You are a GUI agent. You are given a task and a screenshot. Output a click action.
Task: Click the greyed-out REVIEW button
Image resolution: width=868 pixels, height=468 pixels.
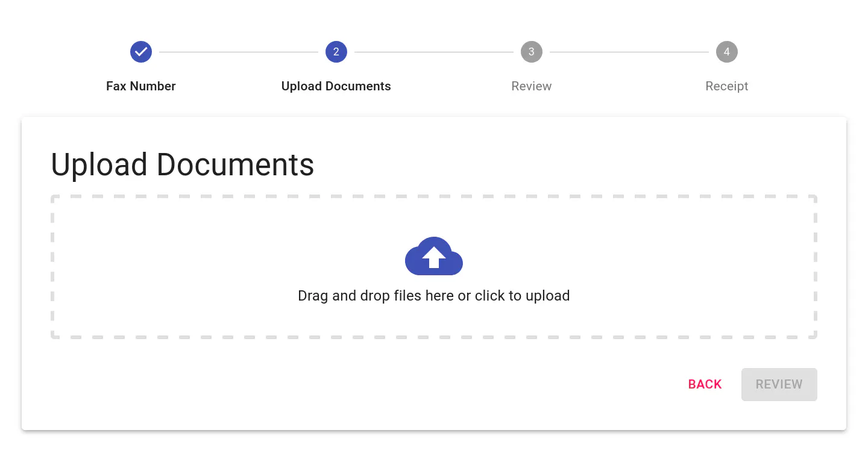pyautogui.click(x=779, y=384)
